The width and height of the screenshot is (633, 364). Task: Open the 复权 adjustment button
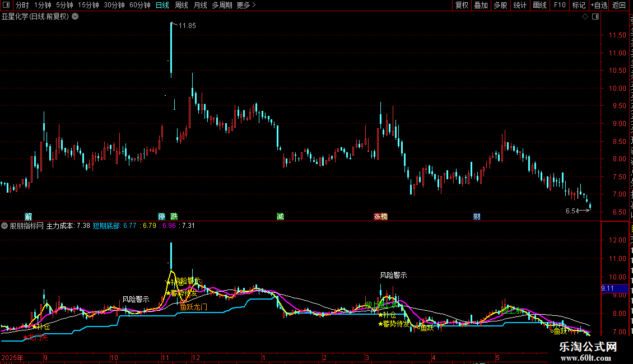[462, 5]
